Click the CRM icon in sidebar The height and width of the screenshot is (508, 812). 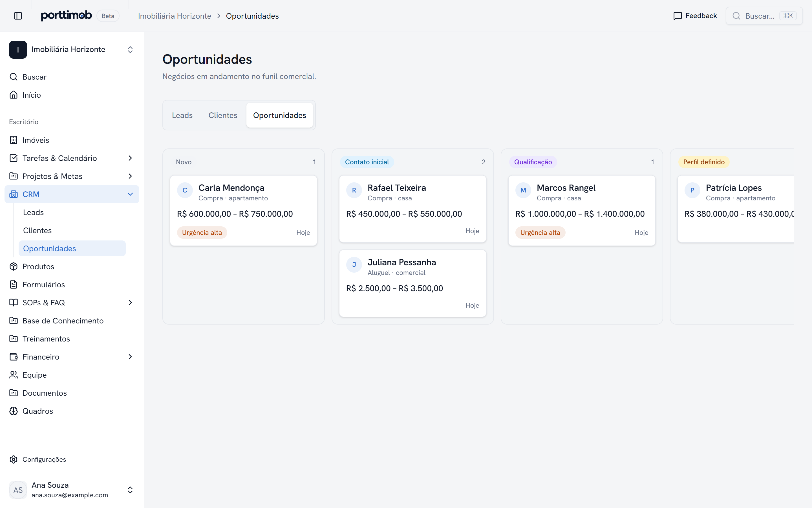14,194
